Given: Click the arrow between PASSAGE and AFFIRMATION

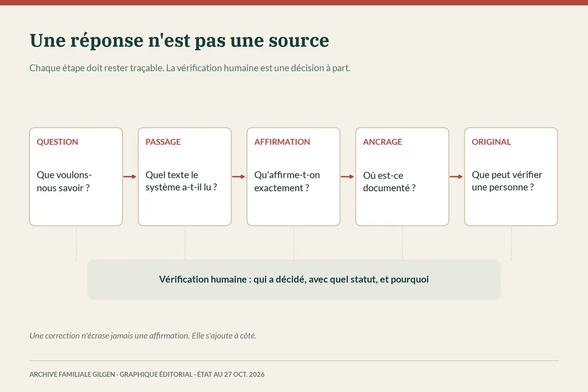Looking at the screenshot, I should [x=238, y=176].
